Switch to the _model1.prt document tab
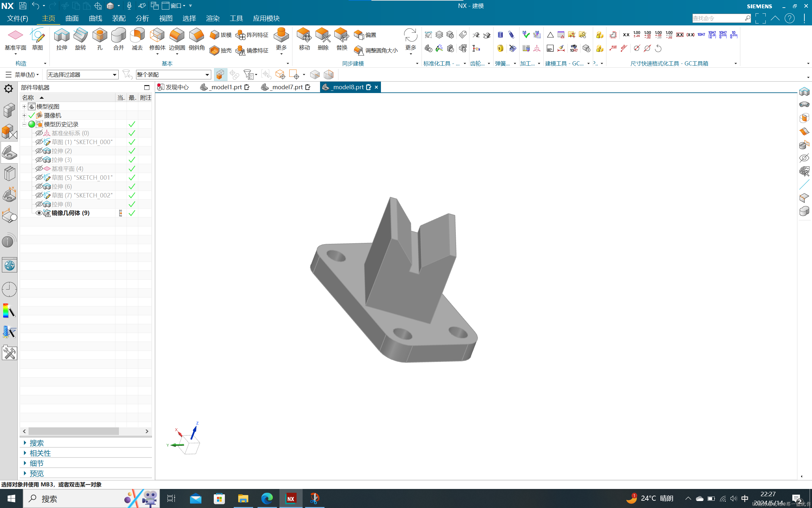 (225, 87)
